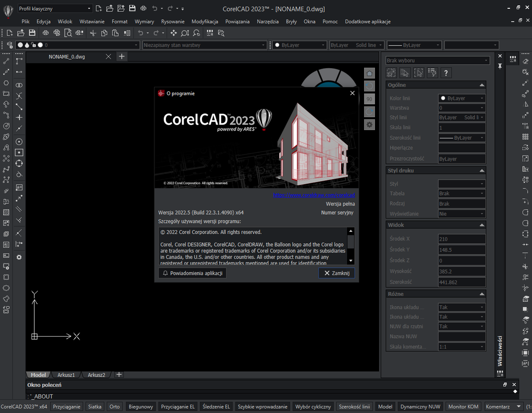Screen dimensions: 532x413
Task: Click the plus to open new drawing tab
Action: pos(122,57)
